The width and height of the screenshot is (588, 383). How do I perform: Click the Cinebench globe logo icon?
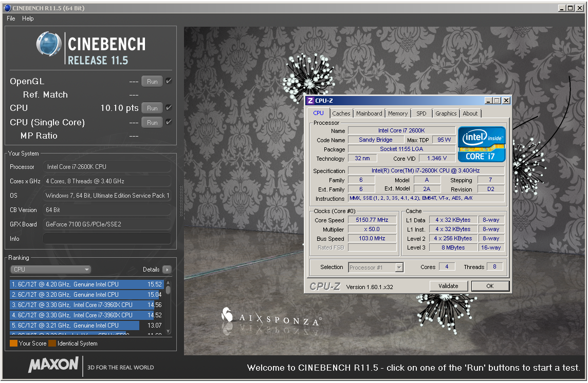49,44
